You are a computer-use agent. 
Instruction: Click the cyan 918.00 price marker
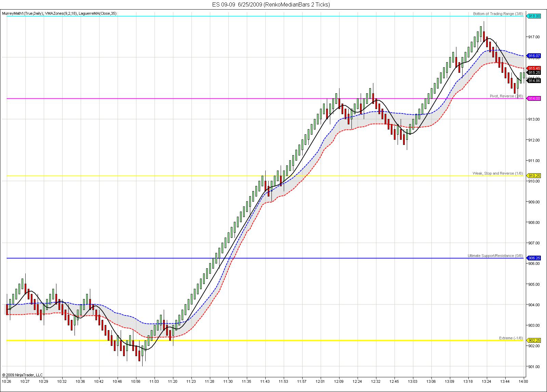(x=534, y=16)
